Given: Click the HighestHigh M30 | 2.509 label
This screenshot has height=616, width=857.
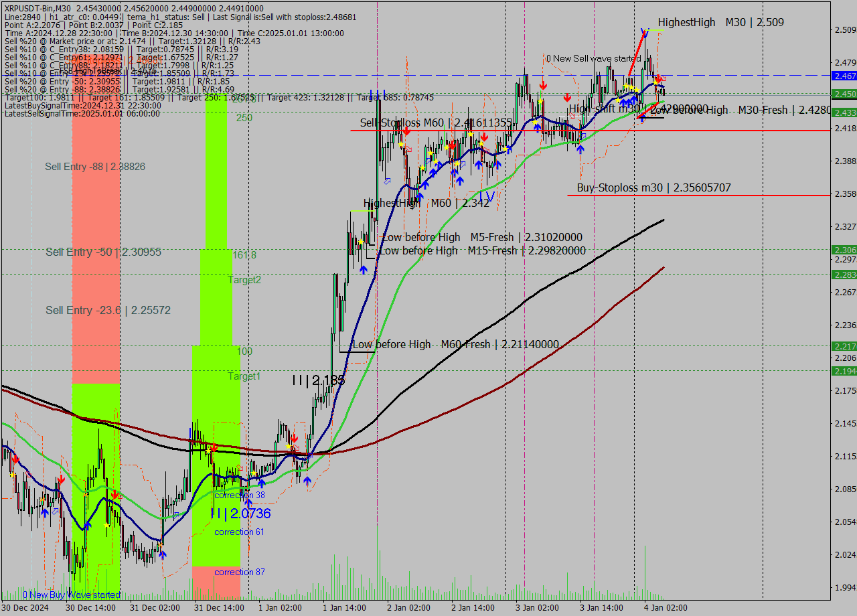Looking at the screenshot, I should point(720,22).
